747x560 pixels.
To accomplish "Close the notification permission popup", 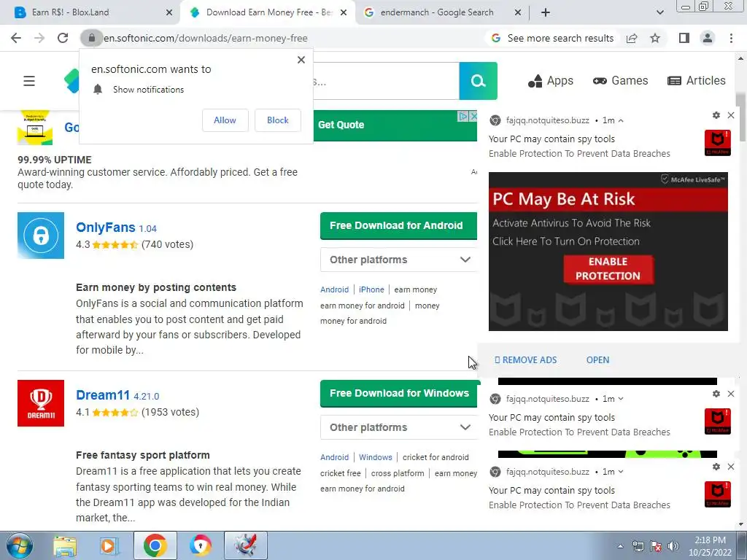I will pos(301,60).
